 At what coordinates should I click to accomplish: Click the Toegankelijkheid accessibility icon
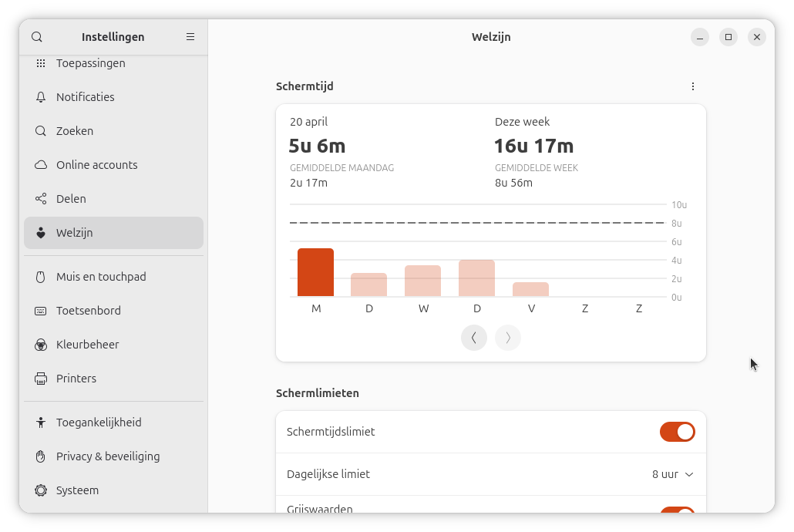point(41,423)
